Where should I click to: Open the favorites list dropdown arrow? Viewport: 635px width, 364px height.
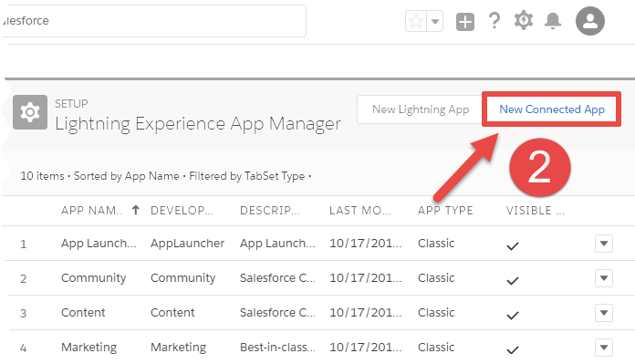435,22
